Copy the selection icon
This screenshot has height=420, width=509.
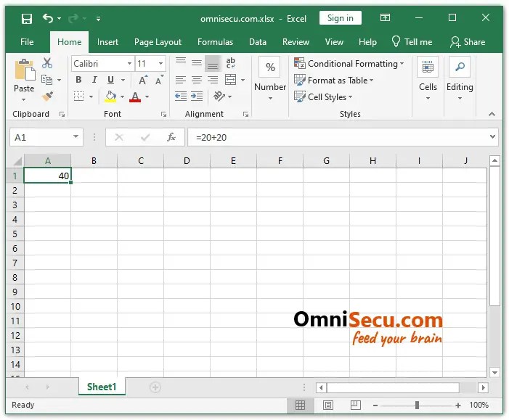pos(46,80)
